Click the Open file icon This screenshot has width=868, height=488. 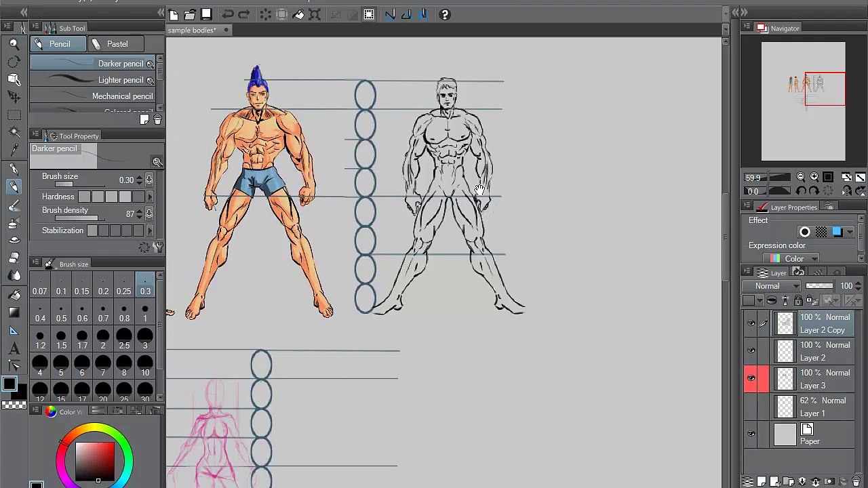click(190, 14)
